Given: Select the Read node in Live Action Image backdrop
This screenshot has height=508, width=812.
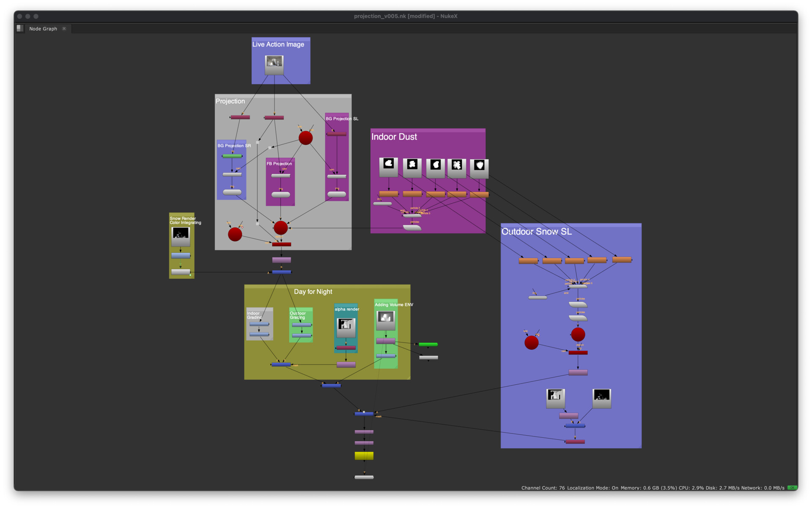Looking at the screenshot, I should pos(274,65).
